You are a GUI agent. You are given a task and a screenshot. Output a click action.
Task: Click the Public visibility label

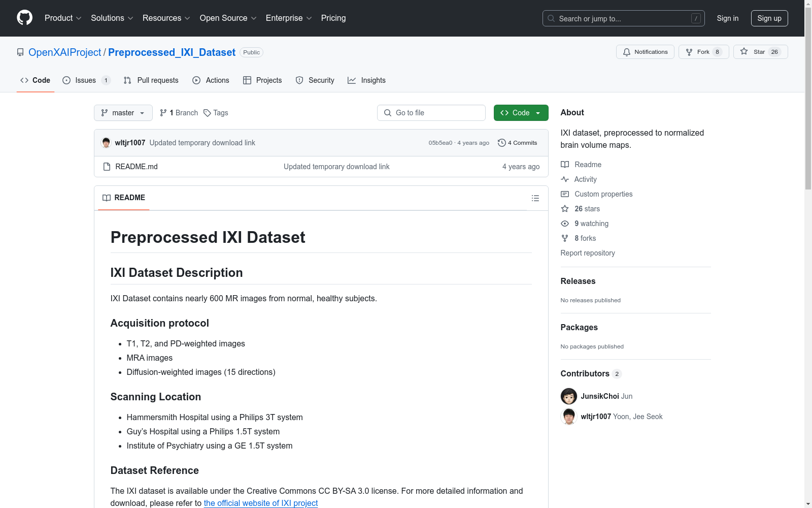coord(251,52)
